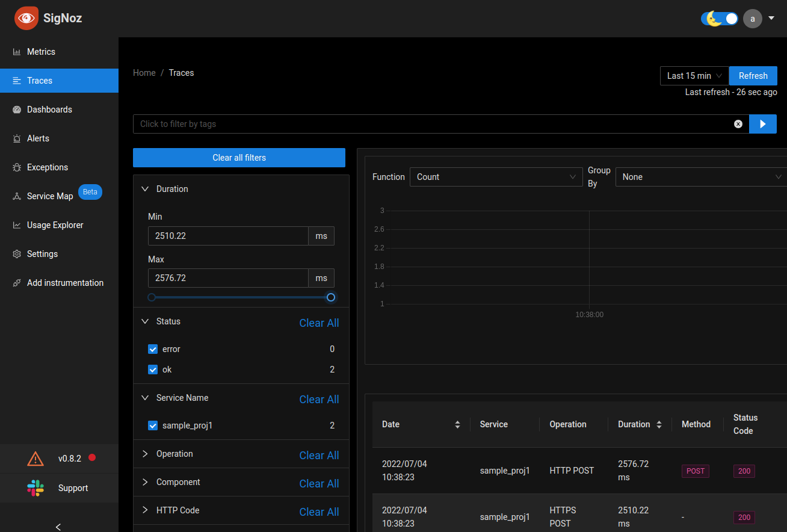This screenshot has width=787, height=532.
Task: Uncheck the ok status checkbox
Action: click(x=153, y=370)
